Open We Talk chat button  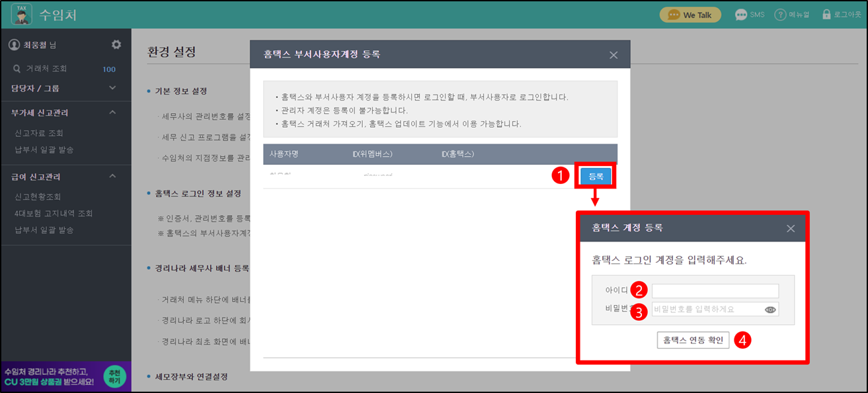point(690,15)
